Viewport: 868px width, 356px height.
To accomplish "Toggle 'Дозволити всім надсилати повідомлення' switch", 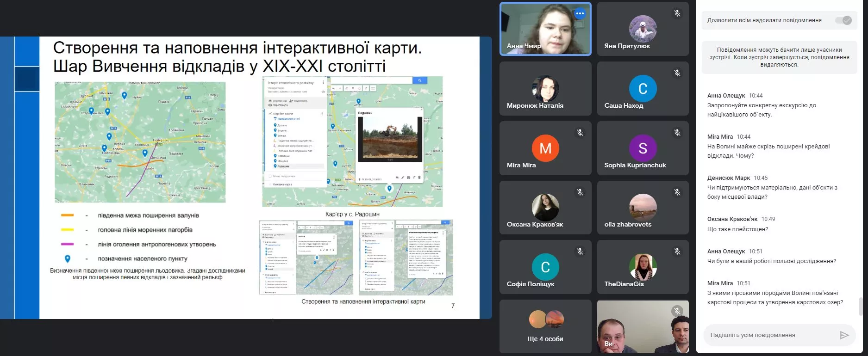I will tap(843, 20).
